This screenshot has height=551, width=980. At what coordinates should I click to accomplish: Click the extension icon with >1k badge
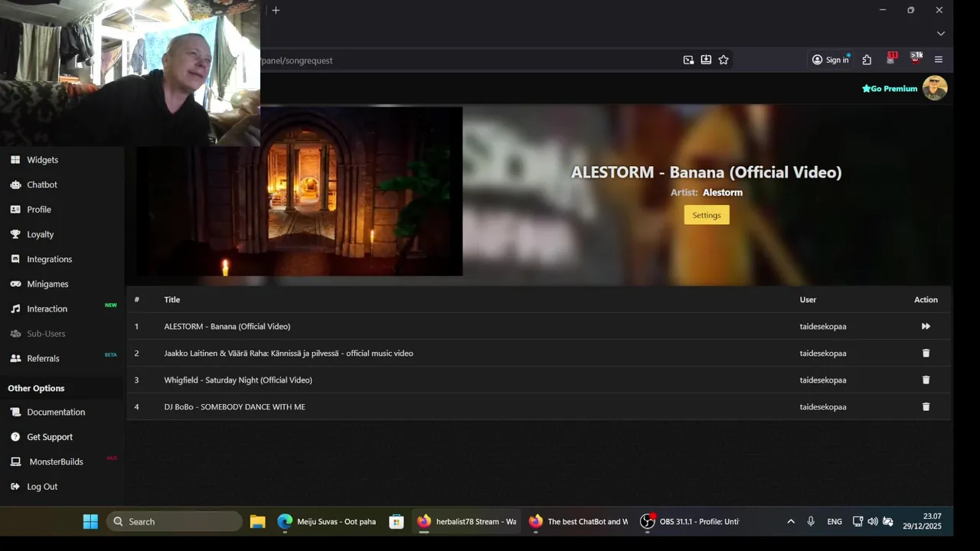pos(915,59)
